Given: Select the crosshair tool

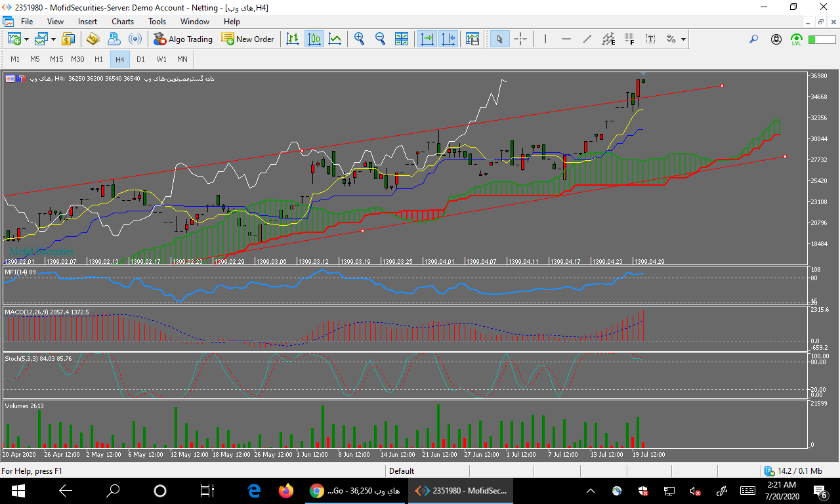Looking at the screenshot, I should [x=520, y=39].
